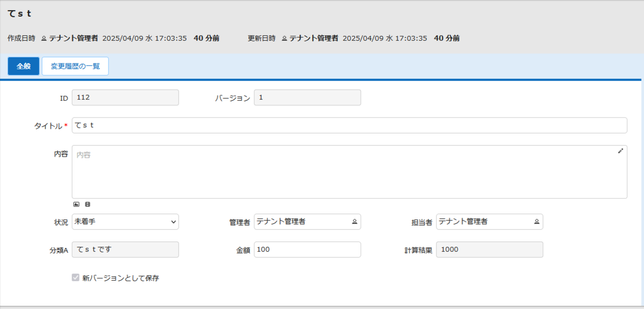Screen dimensions: 644x309
Task: Click person icon in 管理者 field
Action: (x=354, y=222)
